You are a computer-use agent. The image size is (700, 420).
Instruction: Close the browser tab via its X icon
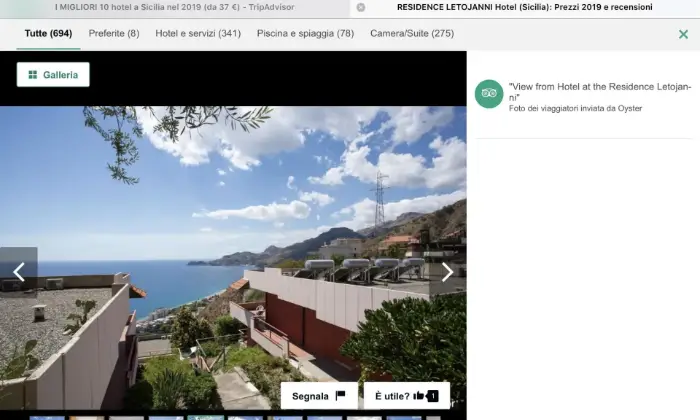pos(361,8)
